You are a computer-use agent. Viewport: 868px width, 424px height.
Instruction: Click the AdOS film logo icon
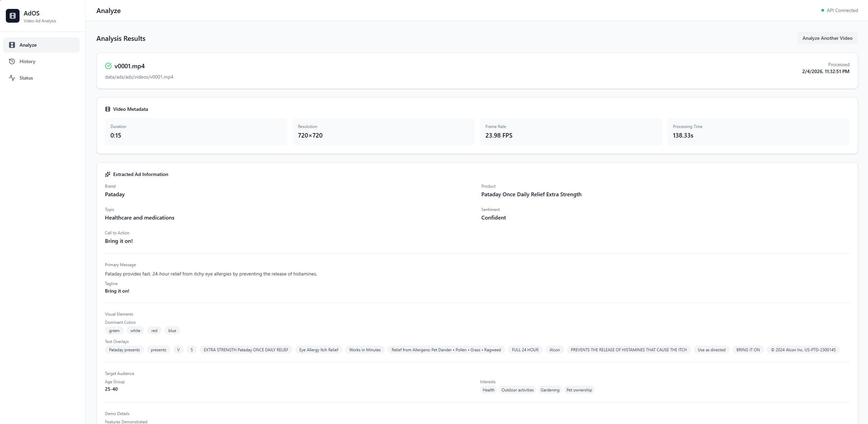[13, 16]
